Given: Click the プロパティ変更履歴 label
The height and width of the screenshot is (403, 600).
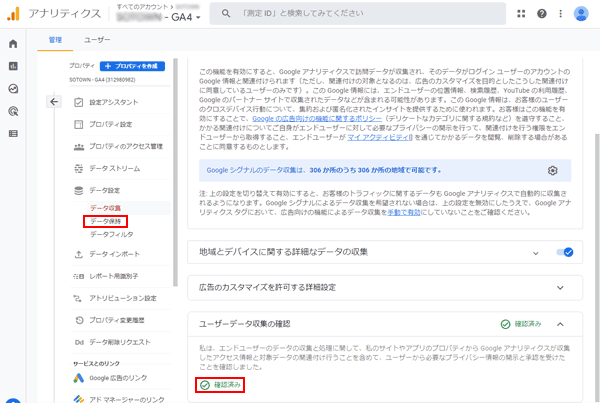Looking at the screenshot, I should click(117, 320).
